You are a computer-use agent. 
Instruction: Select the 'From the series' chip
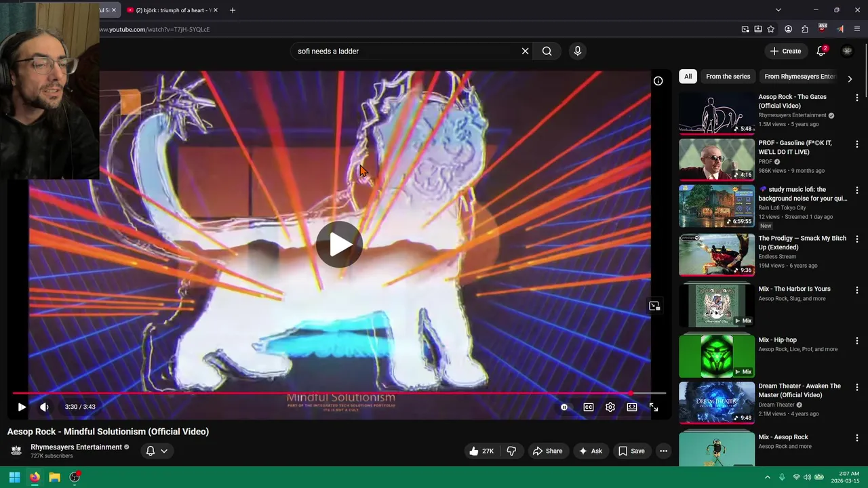tap(728, 77)
